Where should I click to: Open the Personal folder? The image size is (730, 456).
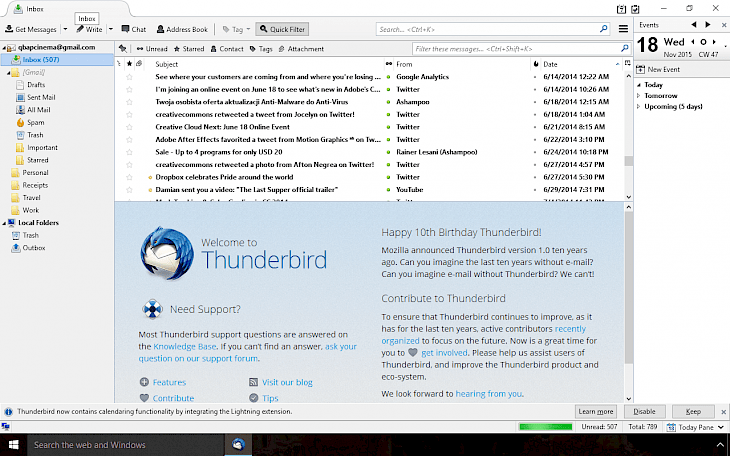(x=35, y=173)
